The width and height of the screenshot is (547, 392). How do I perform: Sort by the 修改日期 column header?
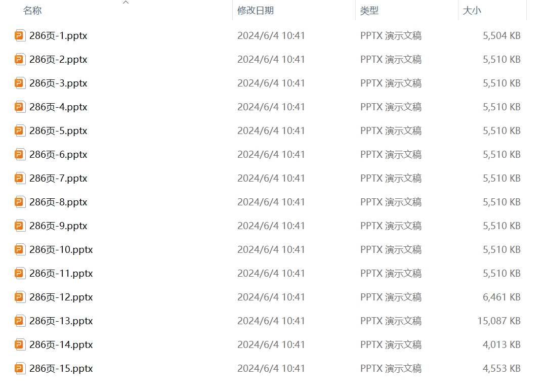point(256,11)
